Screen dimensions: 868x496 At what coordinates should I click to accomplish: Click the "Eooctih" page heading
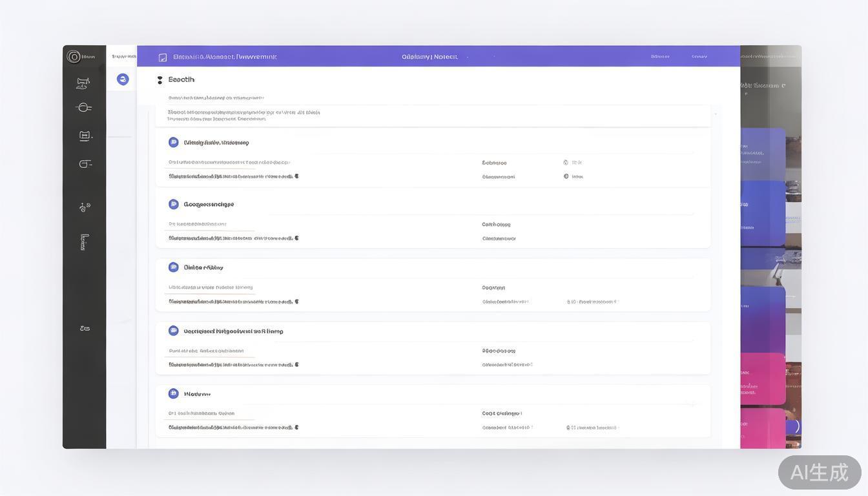(181, 79)
